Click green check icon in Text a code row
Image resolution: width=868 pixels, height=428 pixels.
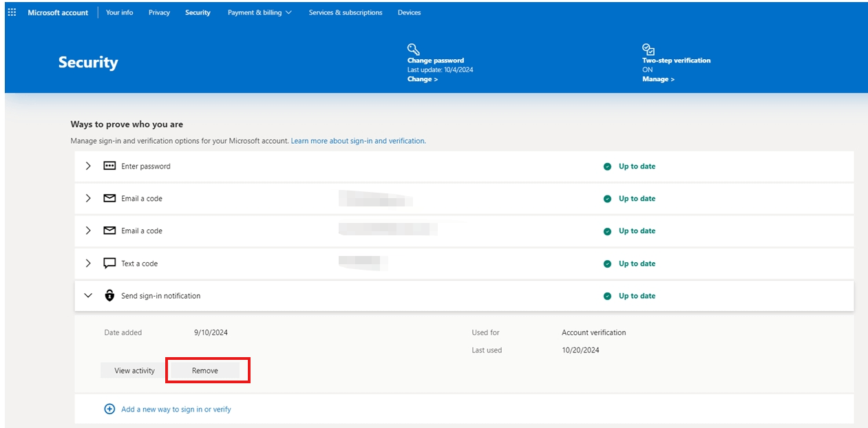click(607, 264)
